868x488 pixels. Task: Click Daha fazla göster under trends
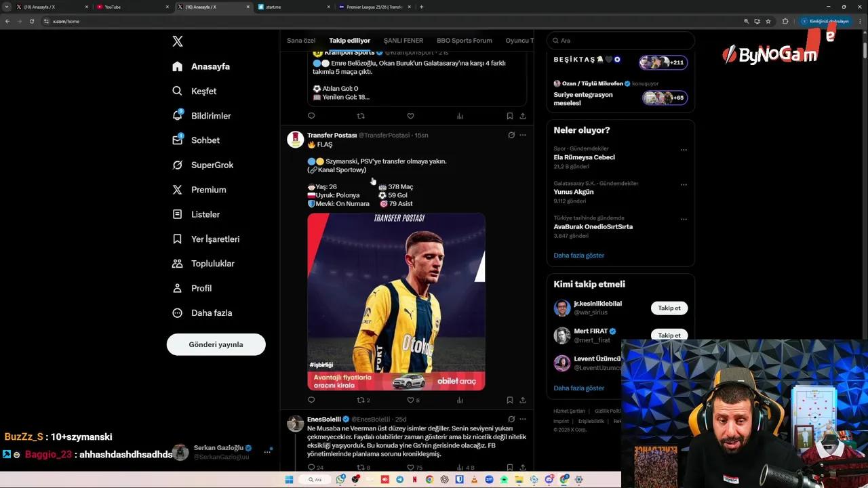pyautogui.click(x=578, y=256)
